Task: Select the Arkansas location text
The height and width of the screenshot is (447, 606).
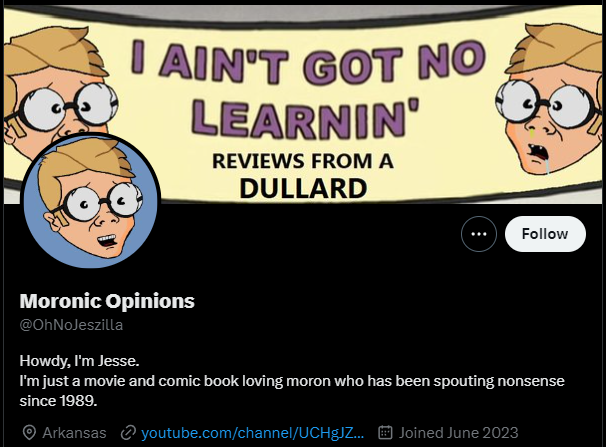Action: [x=74, y=433]
